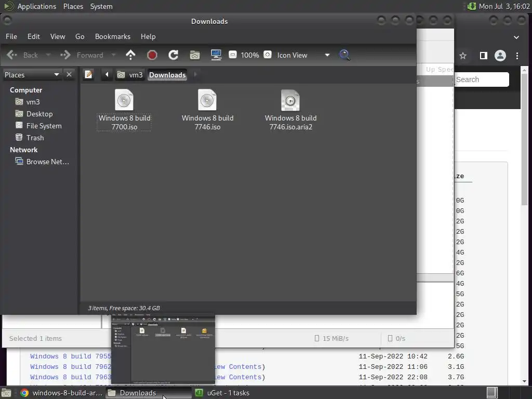Open the Icon View mode dropdown
Image resolution: width=532 pixels, height=399 pixels.
(x=303, y=55)
